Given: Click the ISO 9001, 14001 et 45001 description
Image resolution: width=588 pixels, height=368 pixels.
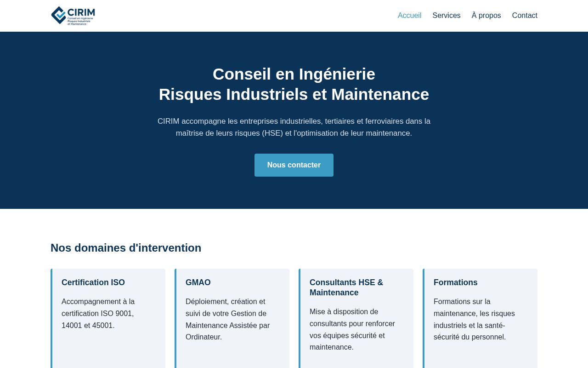Looking at the screenshot, I should click(x=98, y=314).
